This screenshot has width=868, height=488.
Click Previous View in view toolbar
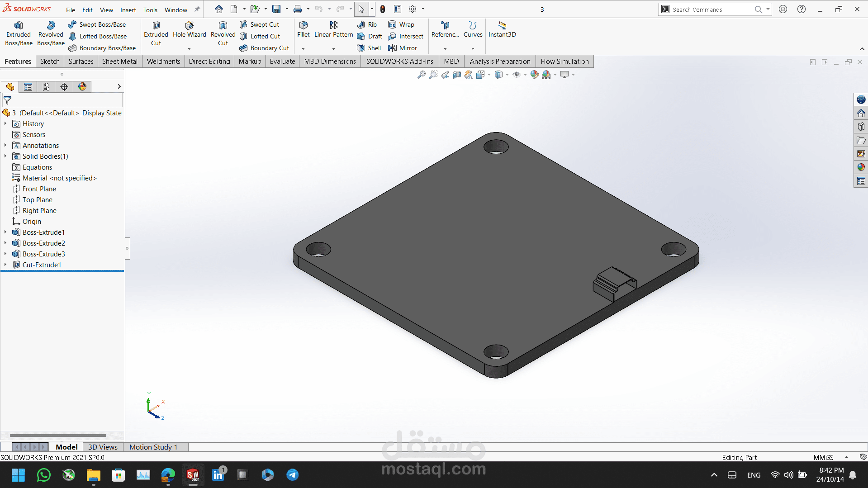445,75
